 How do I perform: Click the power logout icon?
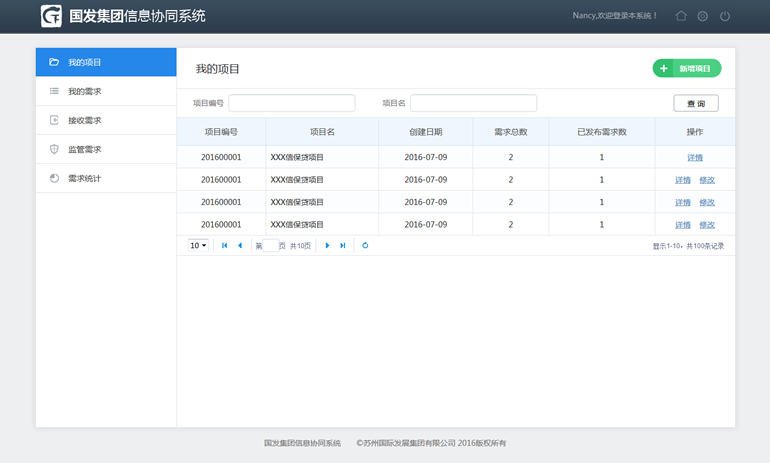[x=725, y=16]
